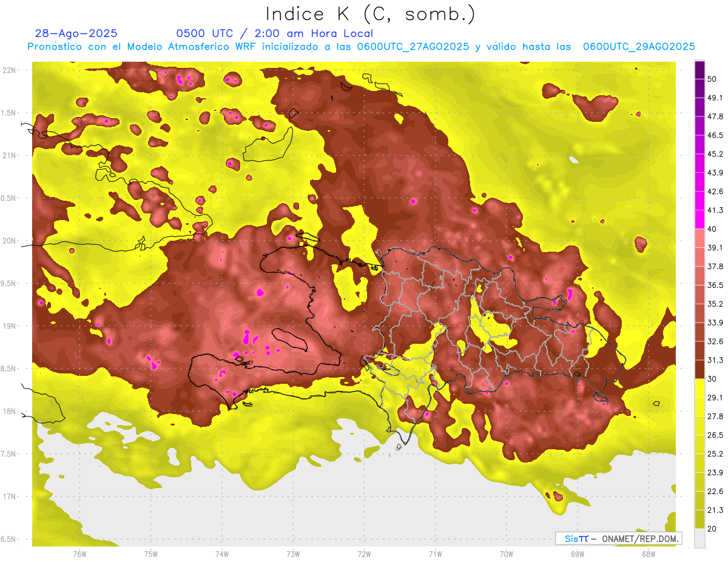Click longitude label "69W"
The height and width of the screenshot is (562, 728).
point(577,554)
